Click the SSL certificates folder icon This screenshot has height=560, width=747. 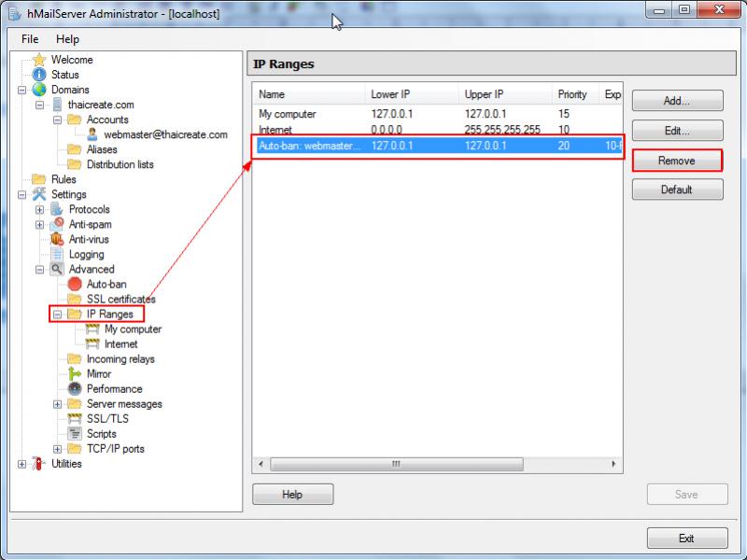coord(75,299)
